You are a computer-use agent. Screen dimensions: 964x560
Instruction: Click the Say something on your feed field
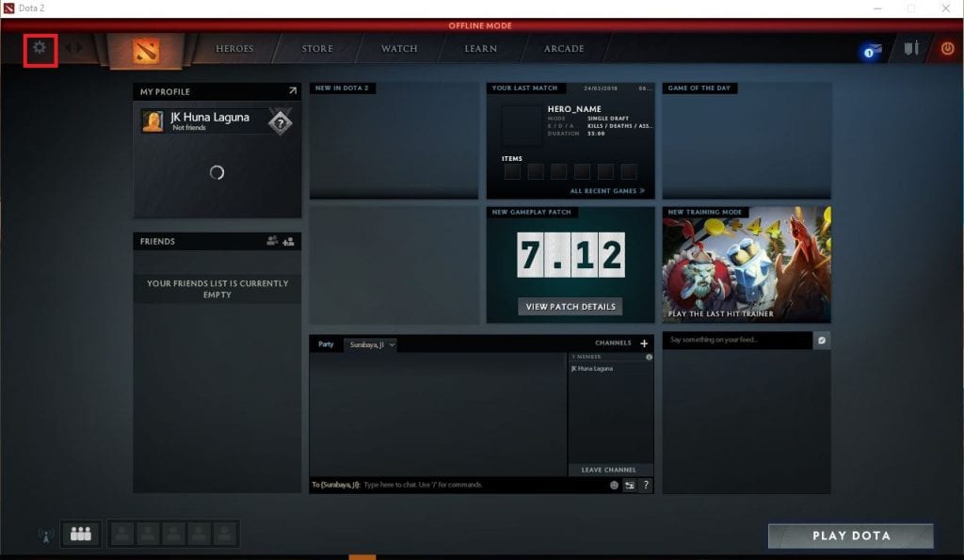pyautogui.click(x=737, y=340)
